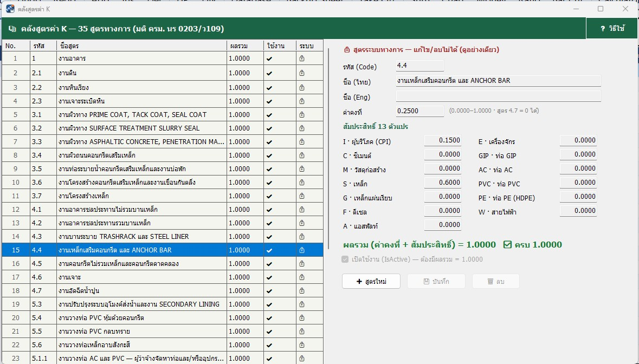Viewport: 639px width, 364px height.
Task: Click the green check icon beside ครบ 1.0000
Action: point(507,245)
